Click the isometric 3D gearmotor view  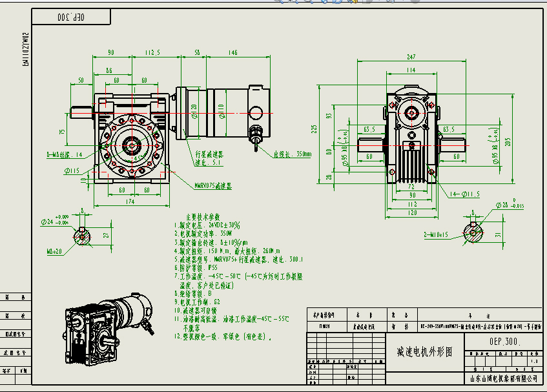click(110, 329)
